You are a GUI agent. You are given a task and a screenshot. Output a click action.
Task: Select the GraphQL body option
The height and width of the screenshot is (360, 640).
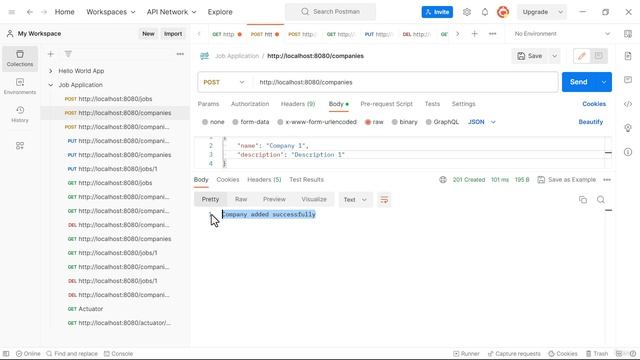tap(442, 122)
